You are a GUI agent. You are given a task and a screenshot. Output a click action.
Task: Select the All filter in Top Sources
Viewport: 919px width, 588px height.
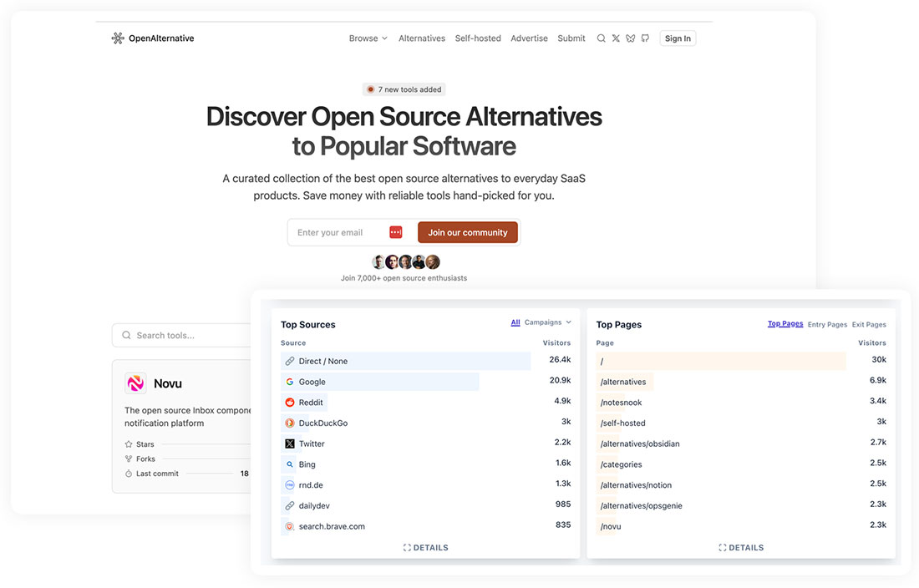tap(515, 322)
